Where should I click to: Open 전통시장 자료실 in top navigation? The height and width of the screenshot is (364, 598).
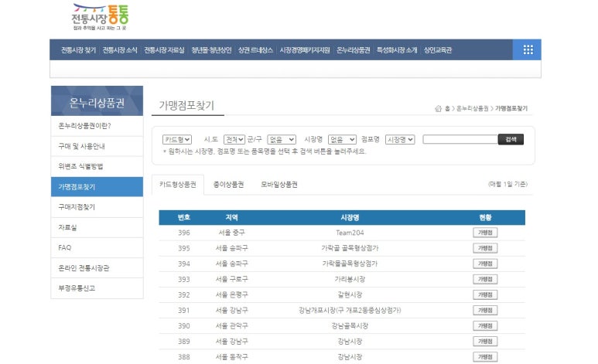[164, 50]
